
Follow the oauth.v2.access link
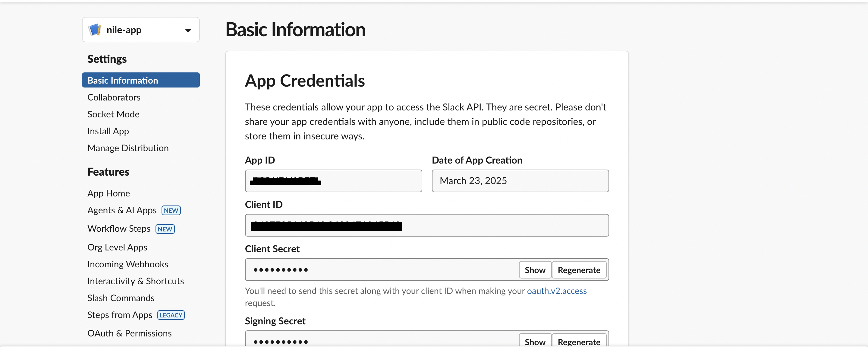tap(556, 291)
